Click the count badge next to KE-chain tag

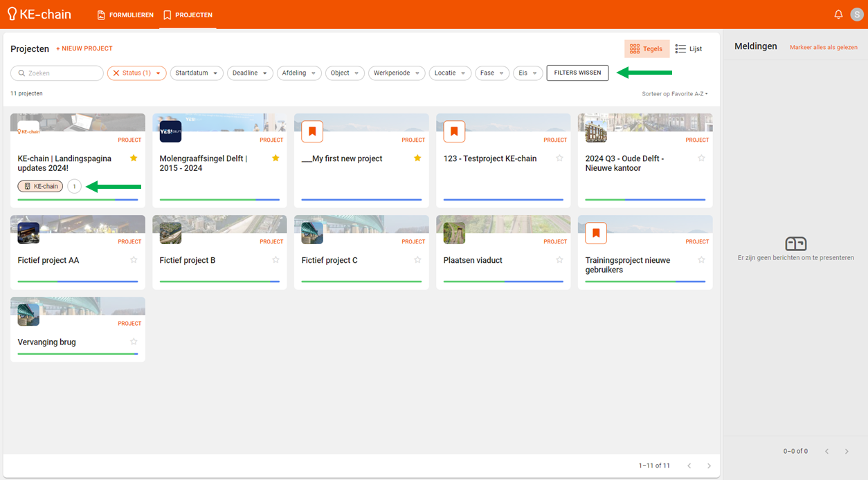point(74,186)
